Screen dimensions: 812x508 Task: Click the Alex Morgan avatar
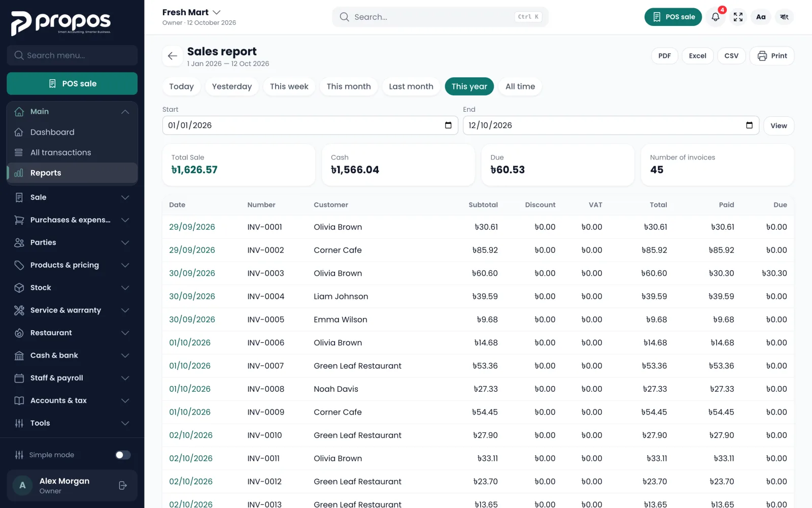pyautogui.click(x=22, y=486)
